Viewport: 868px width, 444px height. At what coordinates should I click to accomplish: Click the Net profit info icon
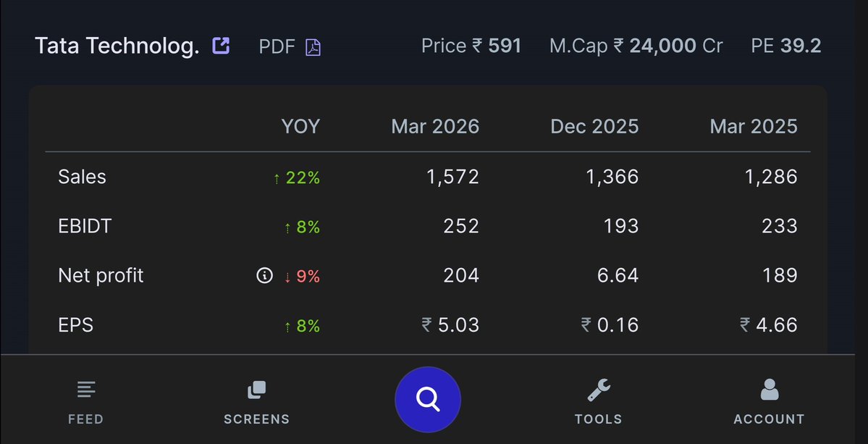click(265, 275)
